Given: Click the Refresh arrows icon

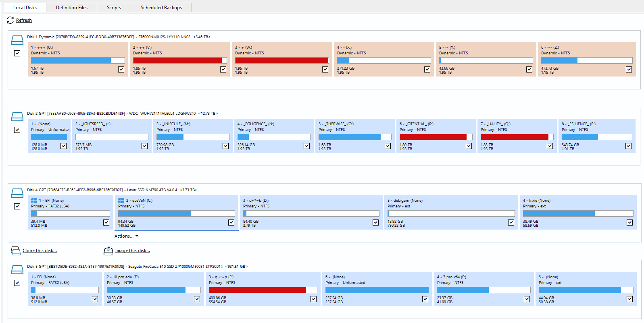Looking at the screenshot, I should pos(10,20).
